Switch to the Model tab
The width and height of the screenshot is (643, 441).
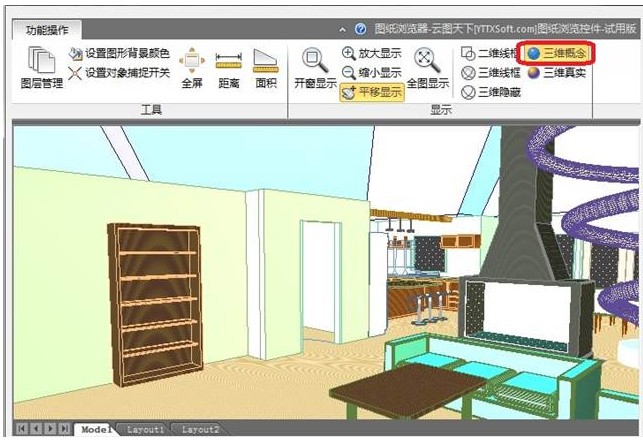click(x=96, y=430)
